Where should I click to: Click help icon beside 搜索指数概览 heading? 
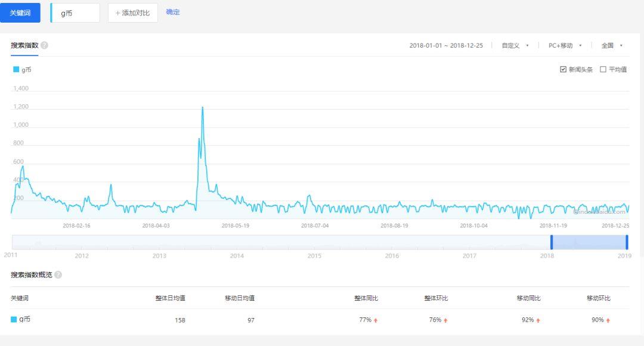58,275
